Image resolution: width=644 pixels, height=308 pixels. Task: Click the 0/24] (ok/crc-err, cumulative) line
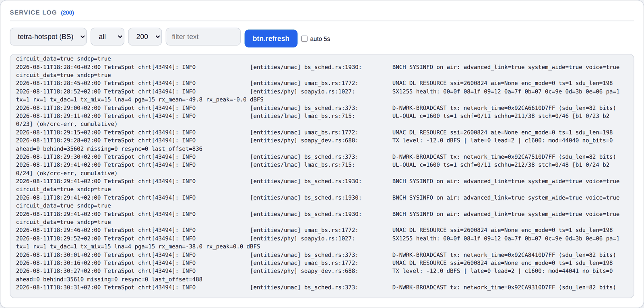[67, 174]
